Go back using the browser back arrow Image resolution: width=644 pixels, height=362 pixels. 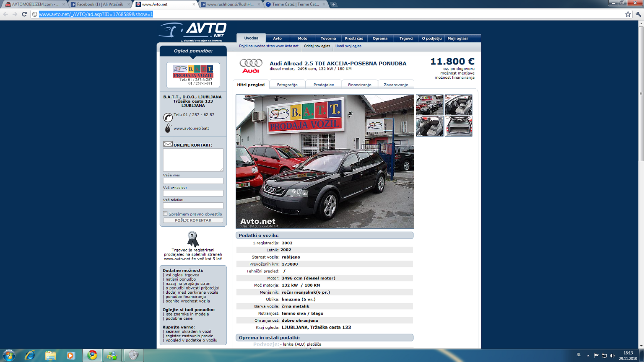(x=5, y=14)
